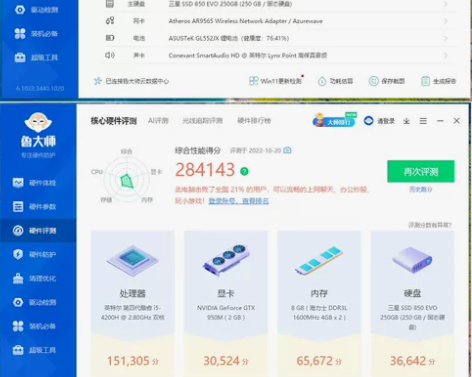Click the 登录账号，查看排名 link
Image resolution: width=472 pixels, height=377 pixels.
239,201
